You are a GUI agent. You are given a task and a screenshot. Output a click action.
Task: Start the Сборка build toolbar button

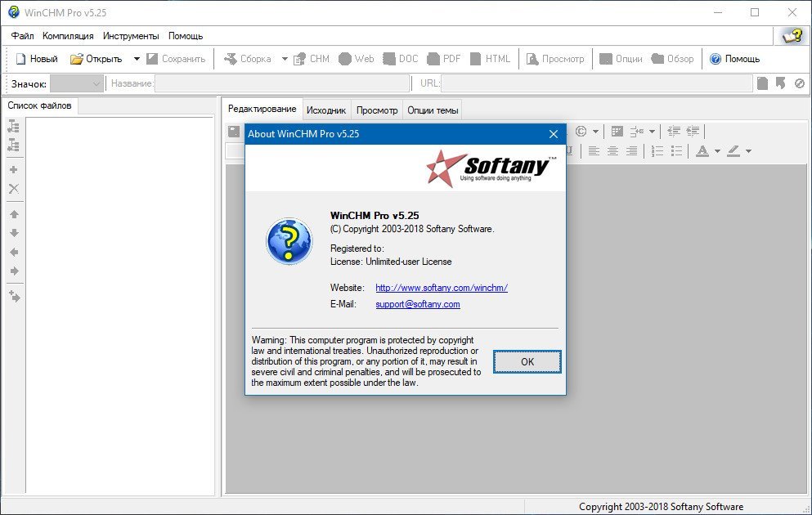[247, 59]
